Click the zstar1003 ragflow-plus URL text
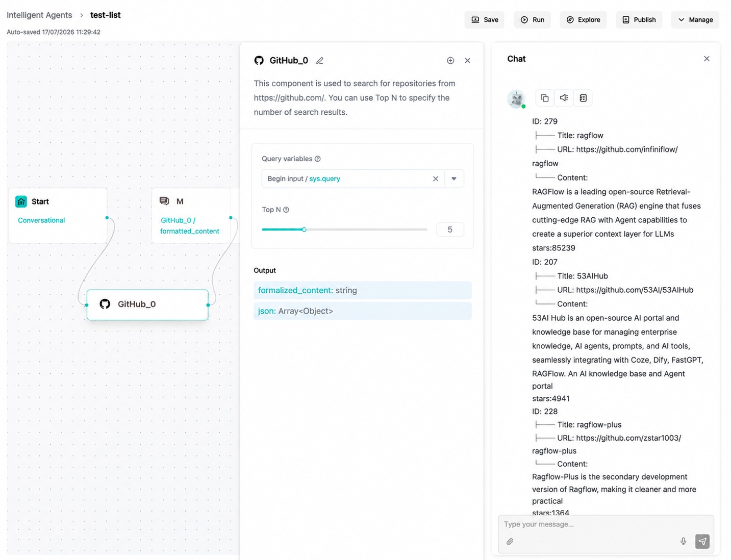 pyautogui.click(x=607, y=444)
